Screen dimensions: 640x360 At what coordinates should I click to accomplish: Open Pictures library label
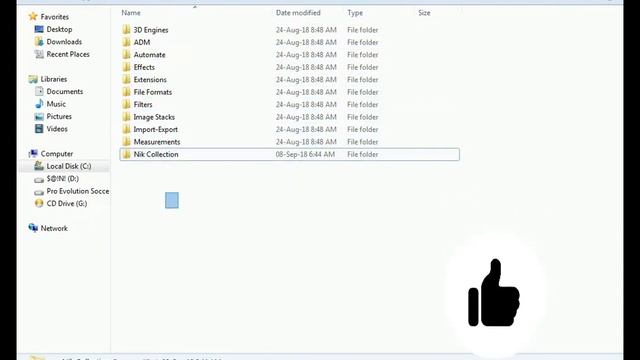tap(59, 116)
